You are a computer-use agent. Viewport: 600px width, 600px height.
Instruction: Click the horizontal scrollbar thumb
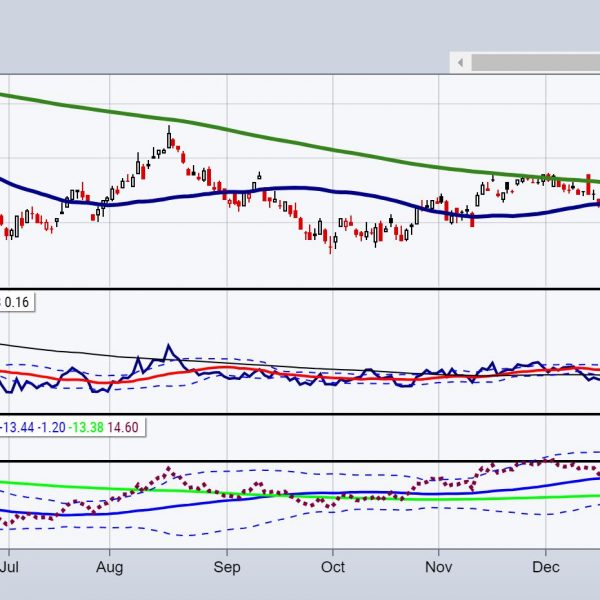point(536,62)
